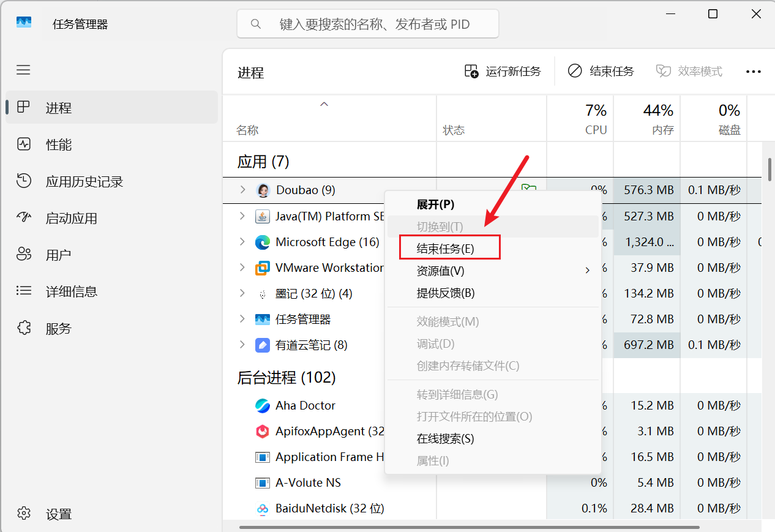
Task: Choose 结束任务(E) in context menu
Action: pyautogui.click(x=493, y=249)
